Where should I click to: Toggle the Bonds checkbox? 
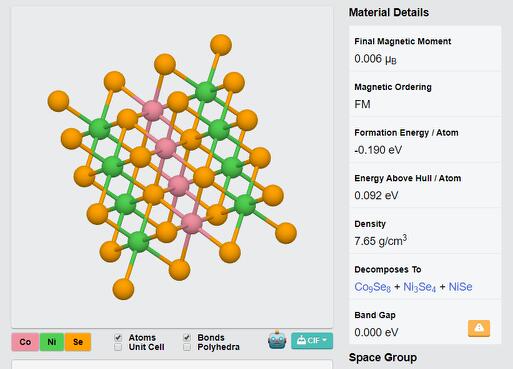(x=187, y=337)
